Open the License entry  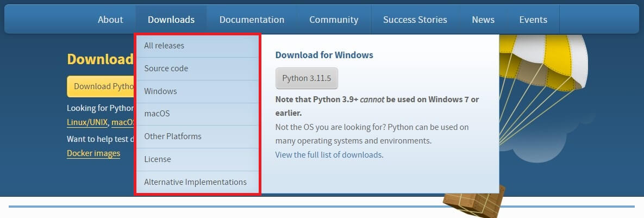click(x=197, y=159)
